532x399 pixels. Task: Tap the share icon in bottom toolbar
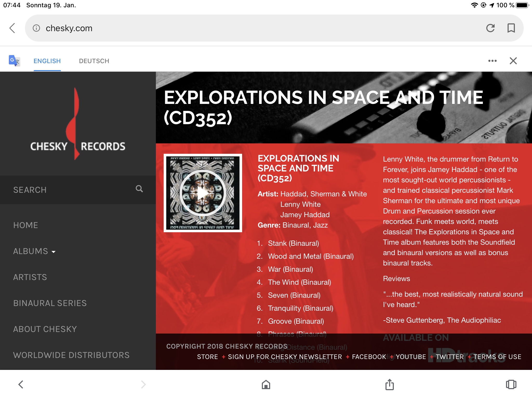[x=390, y=384]
